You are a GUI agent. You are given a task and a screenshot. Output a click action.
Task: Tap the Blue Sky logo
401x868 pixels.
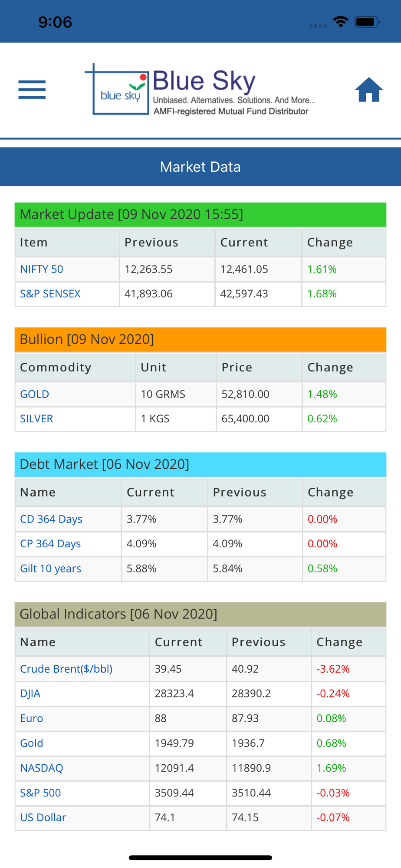pyautogui.click(x=200, y=90)
